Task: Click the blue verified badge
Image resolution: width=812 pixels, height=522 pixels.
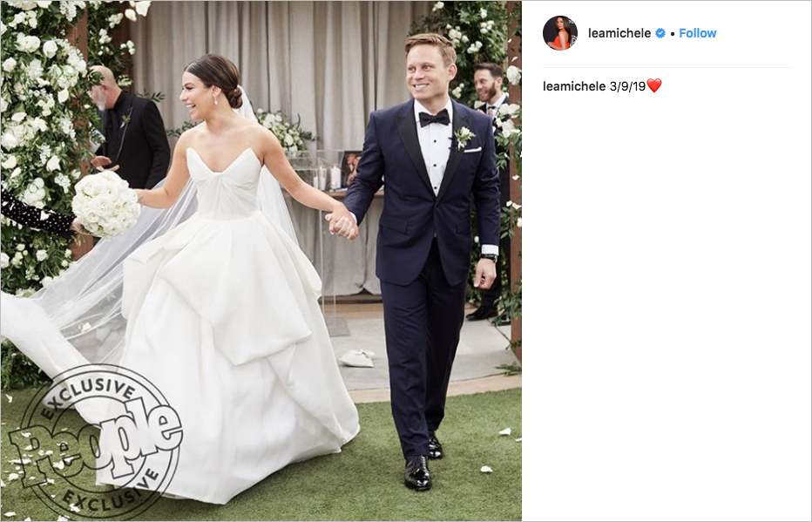Action: click(x=660, y=33)
